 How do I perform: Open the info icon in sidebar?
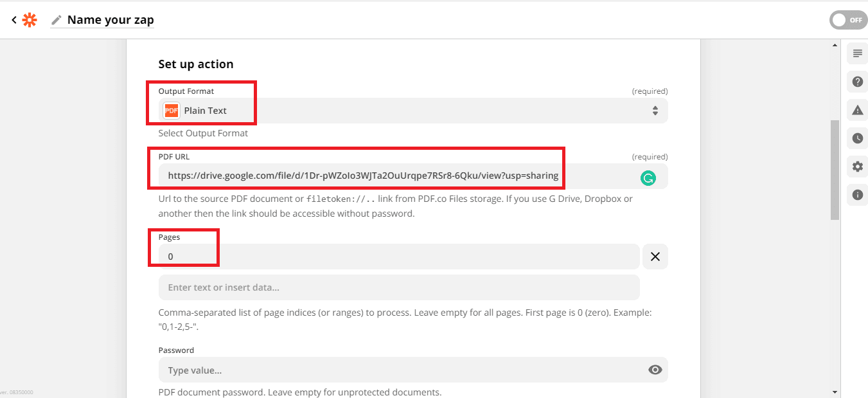(x=857, y=195)
